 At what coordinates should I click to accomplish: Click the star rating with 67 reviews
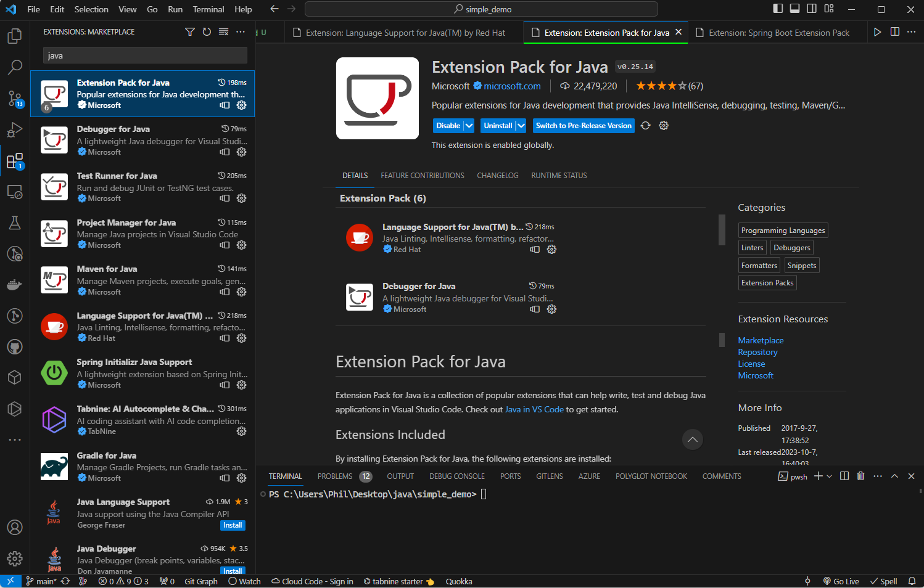[x=669, y=86]
